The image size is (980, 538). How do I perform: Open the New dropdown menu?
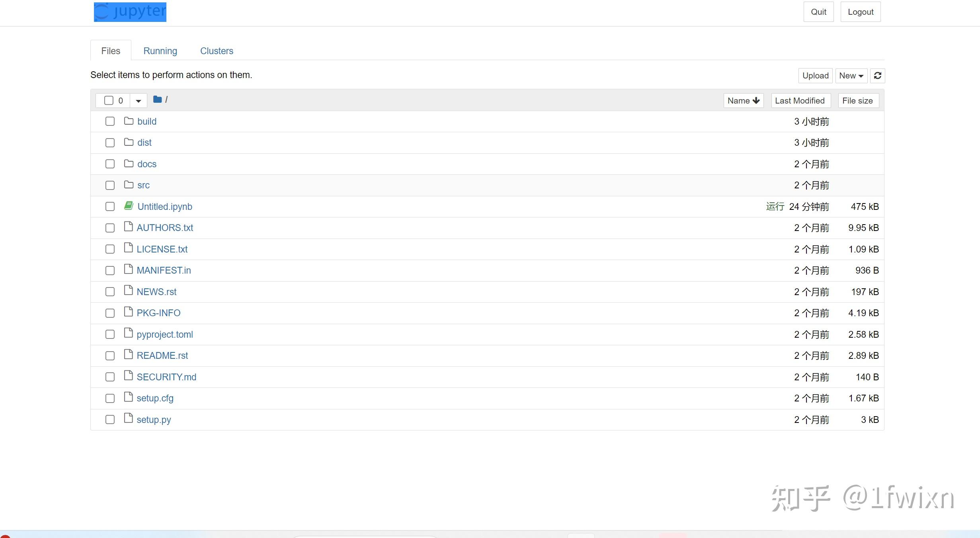[x=851, y=76]
